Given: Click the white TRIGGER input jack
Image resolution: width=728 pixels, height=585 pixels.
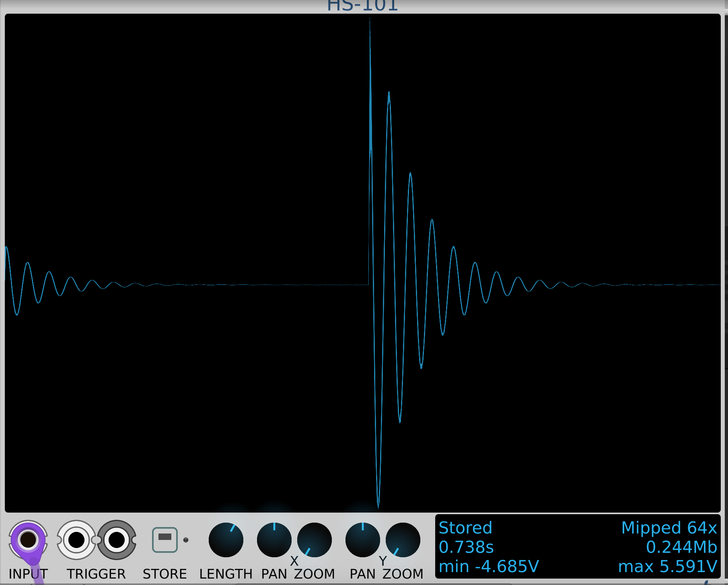Looking at the screenshot, I should 76,540.
